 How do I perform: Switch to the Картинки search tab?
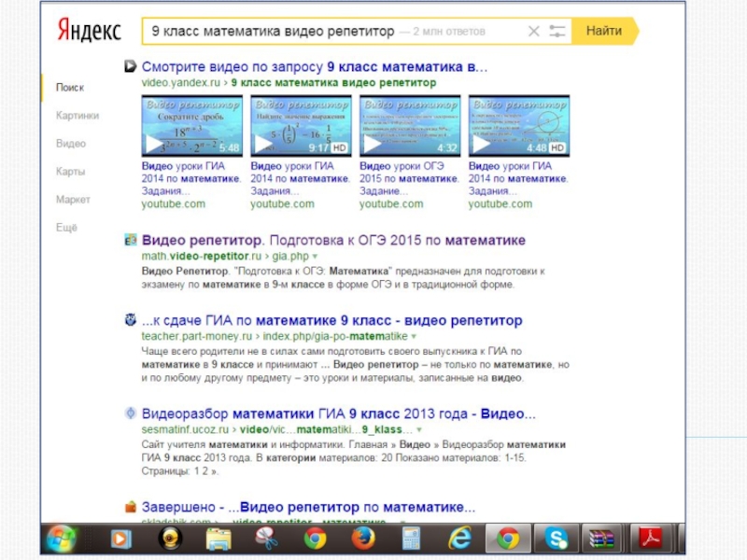coord(78,116)
